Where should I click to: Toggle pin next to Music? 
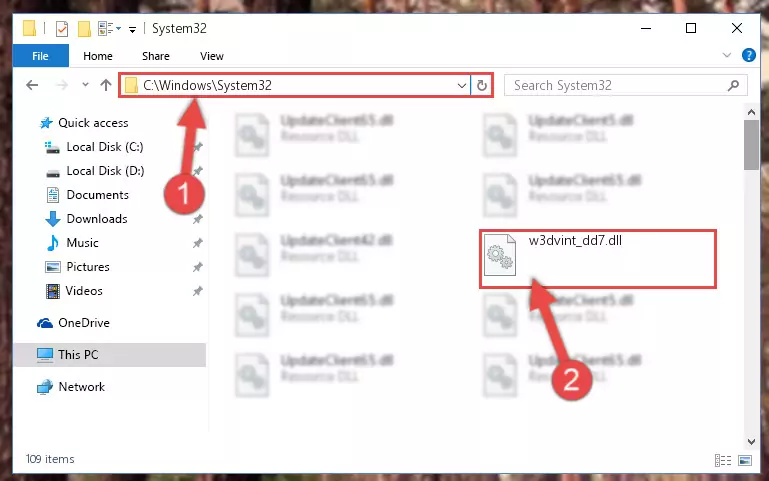tap(197, 243)
